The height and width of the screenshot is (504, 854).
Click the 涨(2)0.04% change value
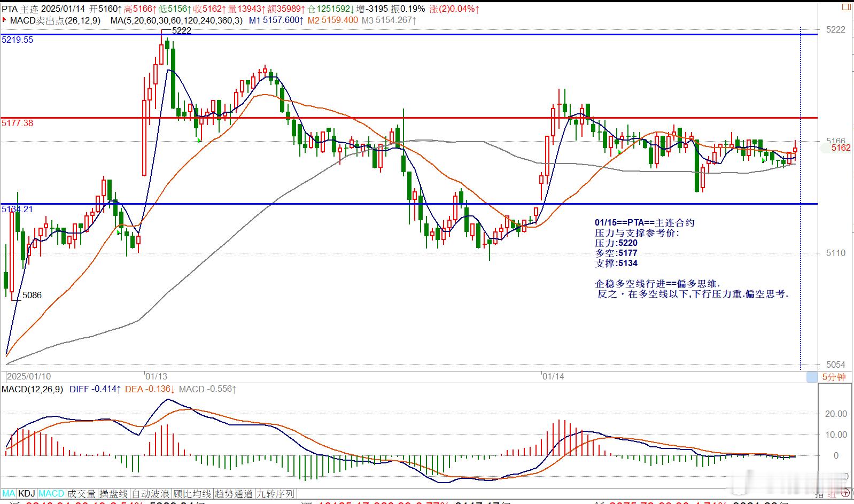pos(454,9)
